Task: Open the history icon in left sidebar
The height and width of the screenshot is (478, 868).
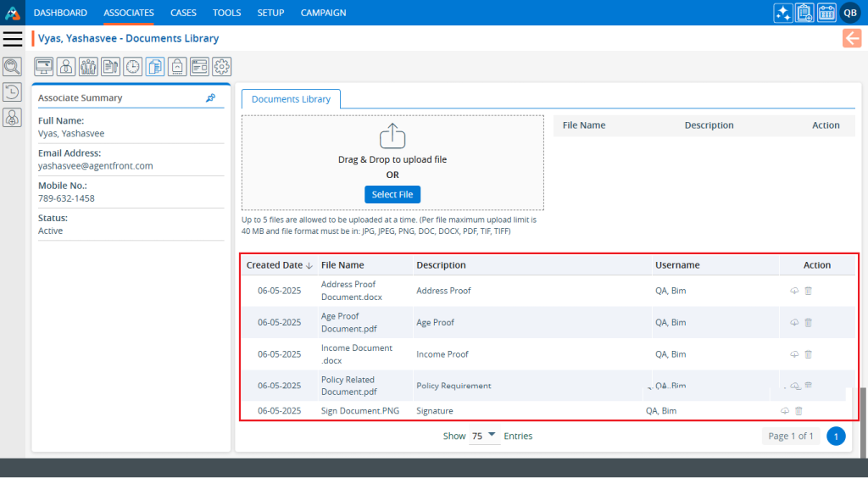Action: (13, 92)
